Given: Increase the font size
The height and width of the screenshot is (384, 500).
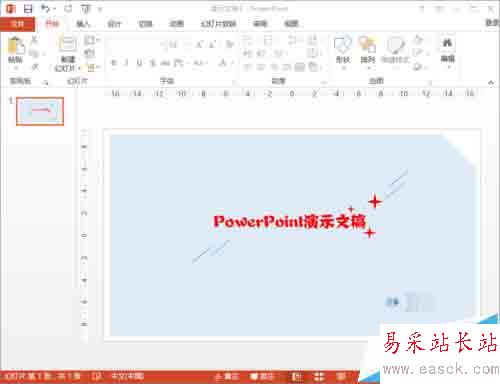Looking at the screenshot, I should click(199, 44).
